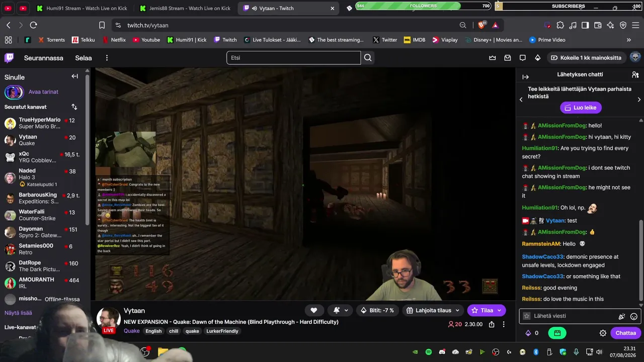Click Kokeile 1 kk mainoksitta button

pos(586,58)
